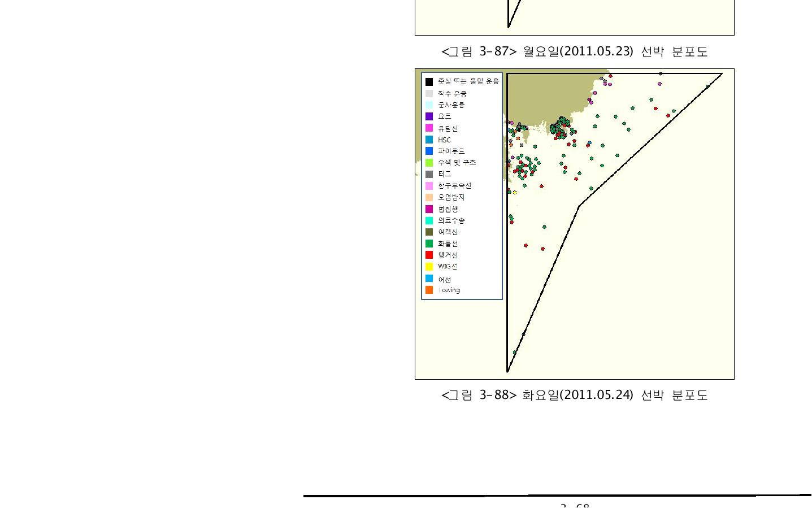Image resolution: width=812 pixels, height=508 pixels.
Task: Select the '파일롯트' legend label
Action: click(451, 151)
